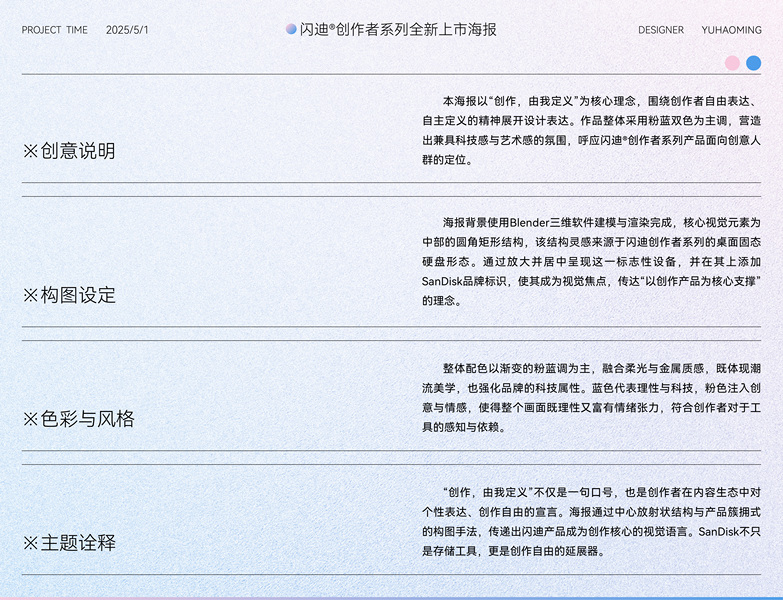The width and height of the screenshot is (783, 600).
Task: Select the 'DESIGNER' label
Action: tap(661, 30)
